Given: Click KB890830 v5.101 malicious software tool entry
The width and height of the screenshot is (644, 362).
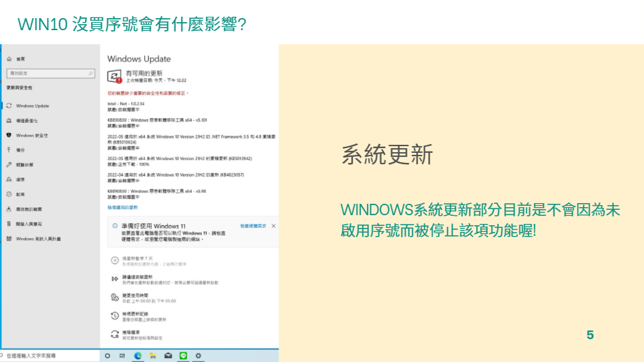Looking at the screenshot, I should point(157,123).
